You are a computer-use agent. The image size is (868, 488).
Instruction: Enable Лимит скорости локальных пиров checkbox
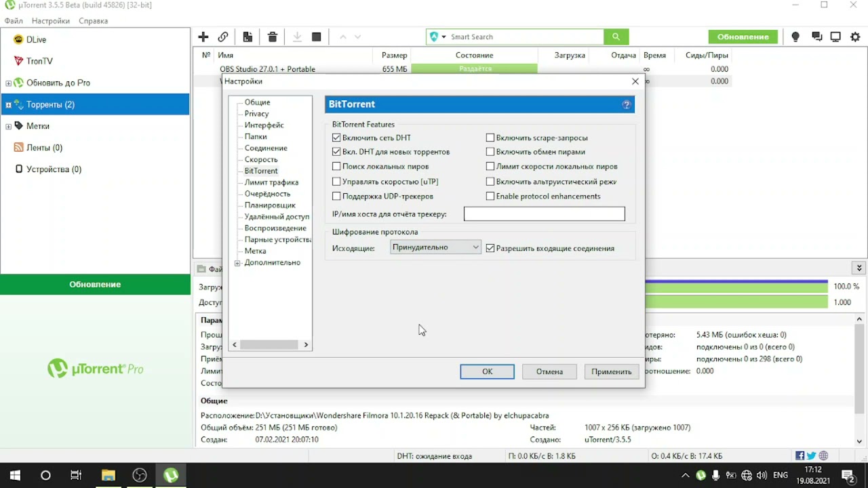pos(490,166)
